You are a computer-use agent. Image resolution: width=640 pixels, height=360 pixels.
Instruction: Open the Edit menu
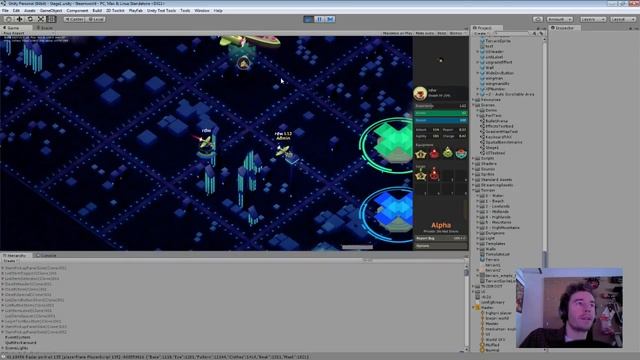tap(16, 11)
